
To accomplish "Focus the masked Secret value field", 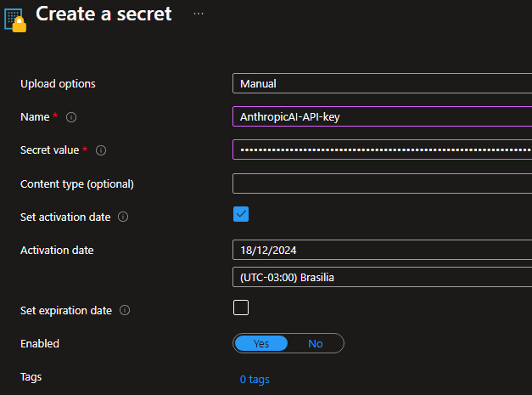I will coord(382,150).
